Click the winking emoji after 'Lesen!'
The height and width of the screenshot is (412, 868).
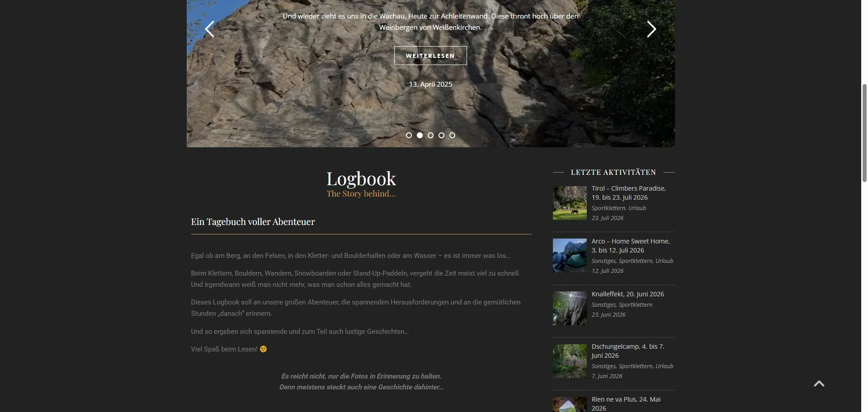point(263,349)
